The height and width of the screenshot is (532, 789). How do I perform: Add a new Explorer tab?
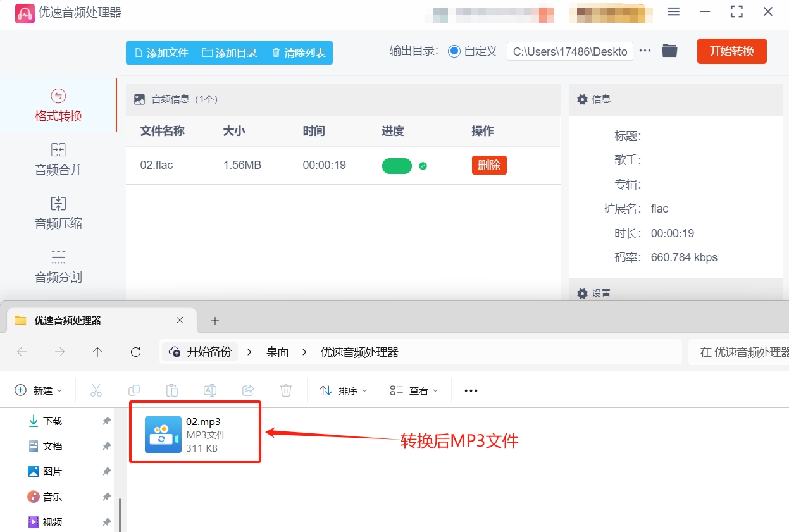point(215,321)
